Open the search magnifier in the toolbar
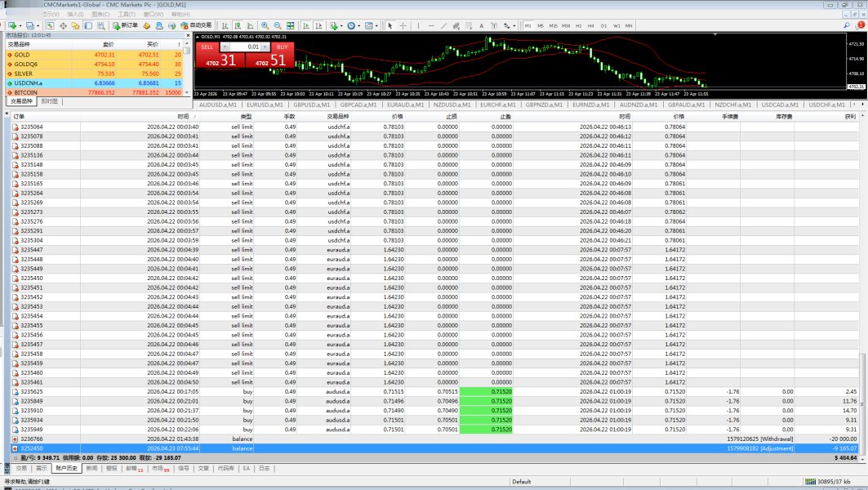 tap(847, 25)
